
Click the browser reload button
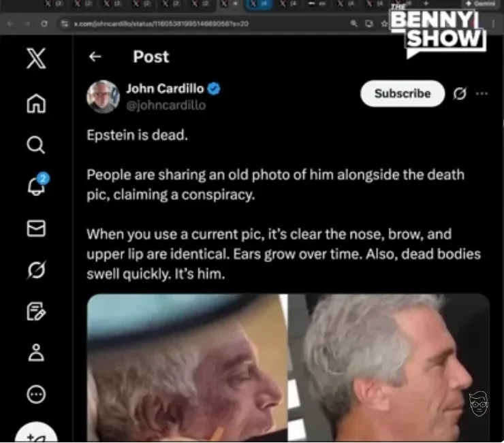point(44,23)
